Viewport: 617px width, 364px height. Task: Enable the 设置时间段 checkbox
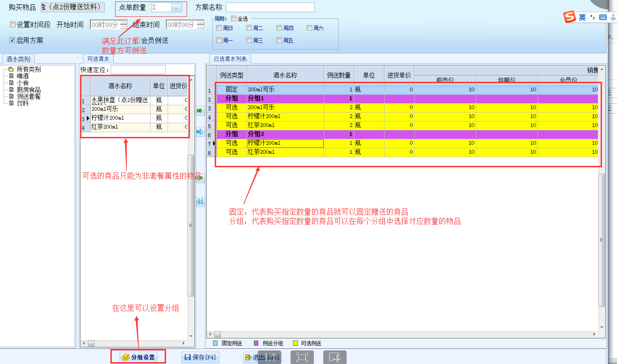(13, 25)
